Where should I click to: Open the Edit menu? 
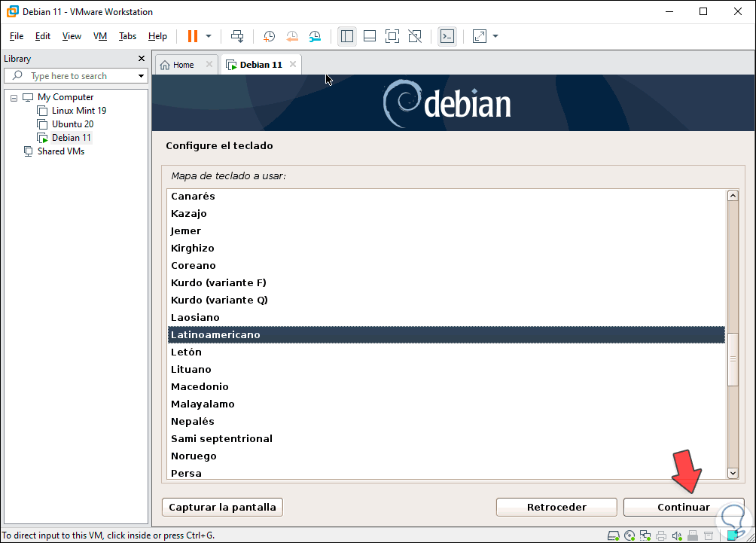pyautogui.click(x=42, y=36)
